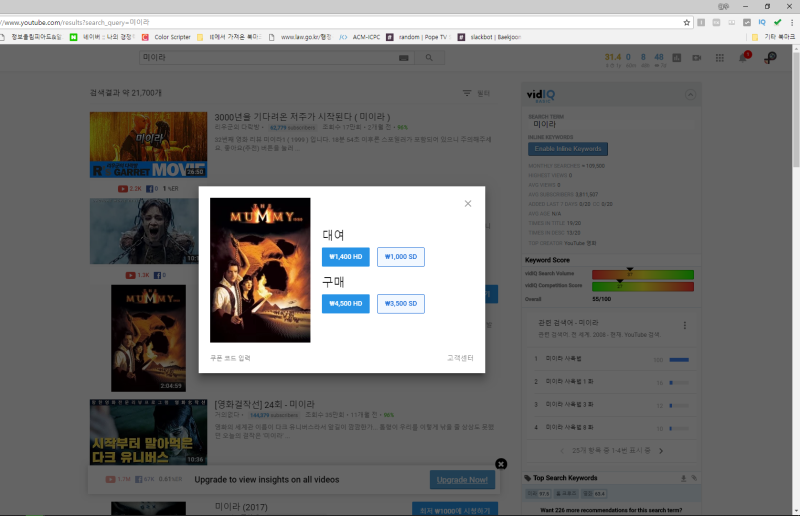Click the YouTube search magnifier button
The height and width of the screenshot is (516, 800).
pyautogui.click(x=429, y=58)
